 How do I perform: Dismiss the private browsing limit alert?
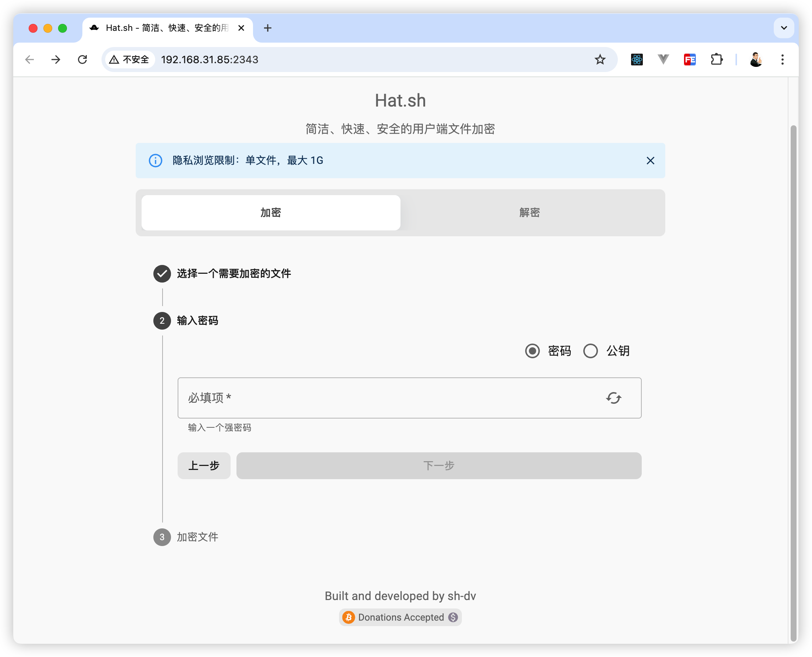click(x=650, y=161)
